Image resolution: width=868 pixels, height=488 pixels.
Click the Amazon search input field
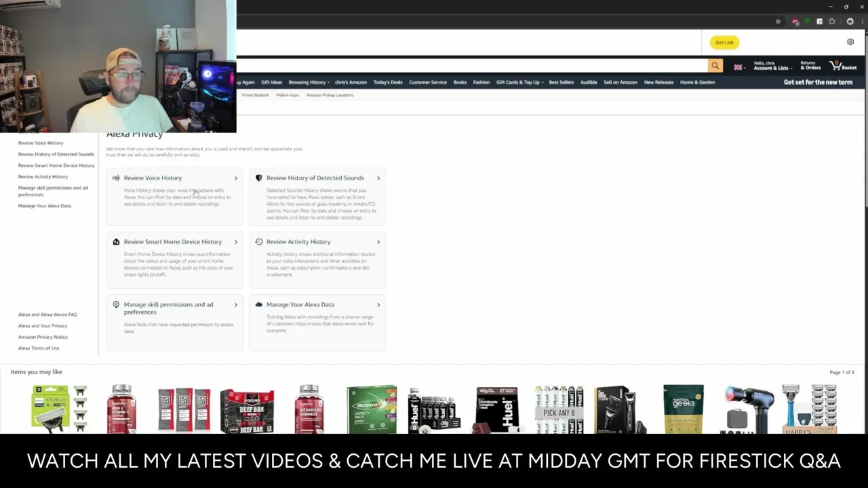click(x=471, y=66)
